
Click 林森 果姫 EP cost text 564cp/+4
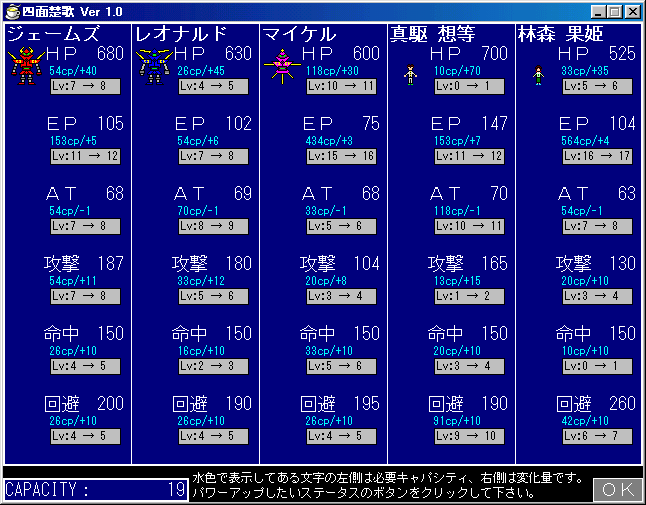(585, 141)
